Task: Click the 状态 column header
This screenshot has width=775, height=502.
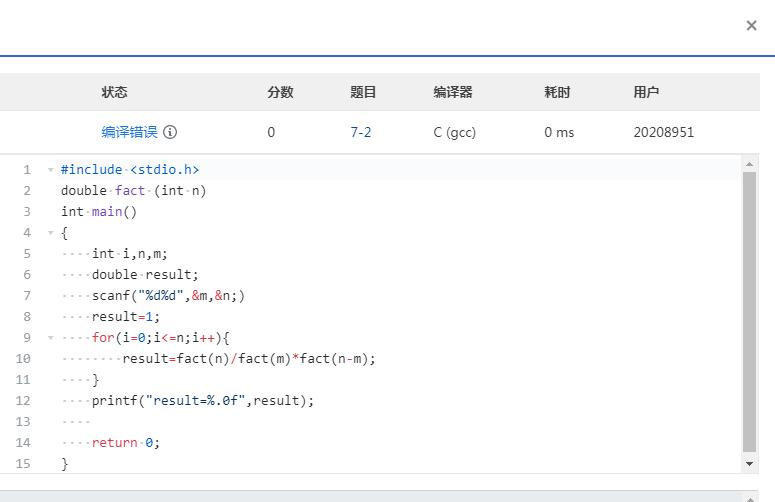Action: click(114, 92)
